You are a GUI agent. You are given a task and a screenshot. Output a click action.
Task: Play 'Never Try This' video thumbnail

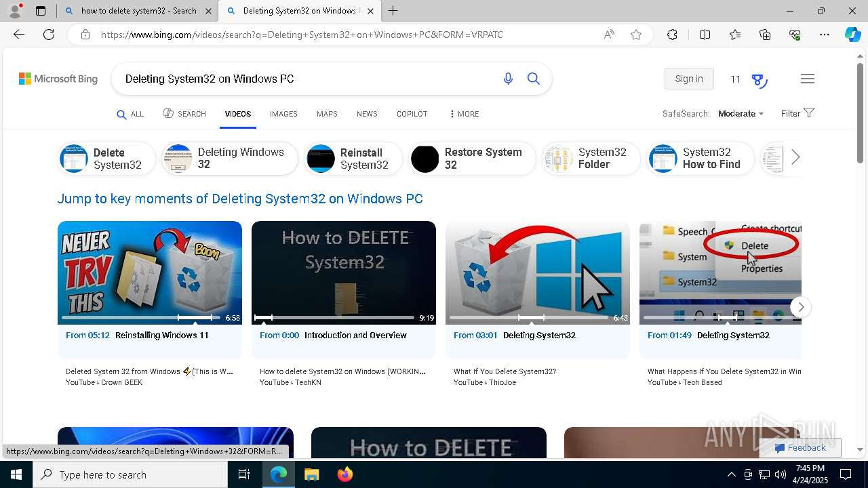tap(150, 272)
